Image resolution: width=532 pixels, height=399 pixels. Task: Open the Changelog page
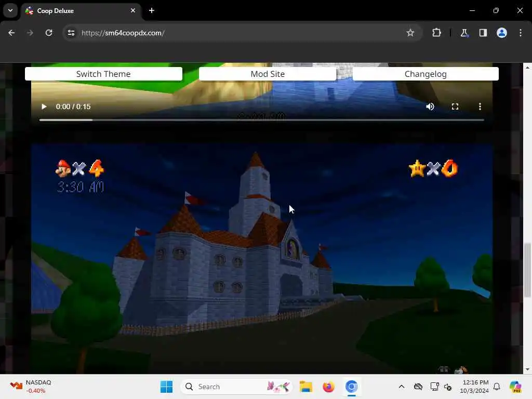pyautogui.click(x=425, y=74)
